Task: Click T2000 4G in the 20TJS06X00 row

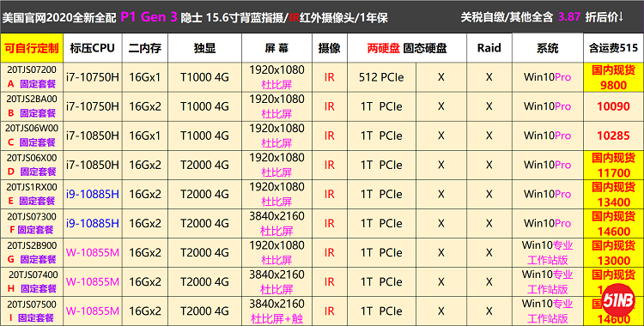Action: pos(205,165)
